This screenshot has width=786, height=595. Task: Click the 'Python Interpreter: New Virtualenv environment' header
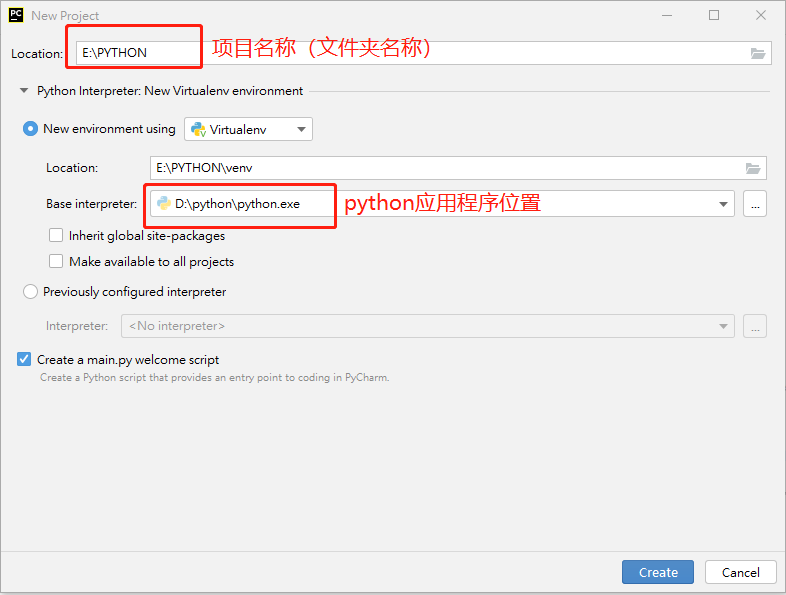pos(170,91)
